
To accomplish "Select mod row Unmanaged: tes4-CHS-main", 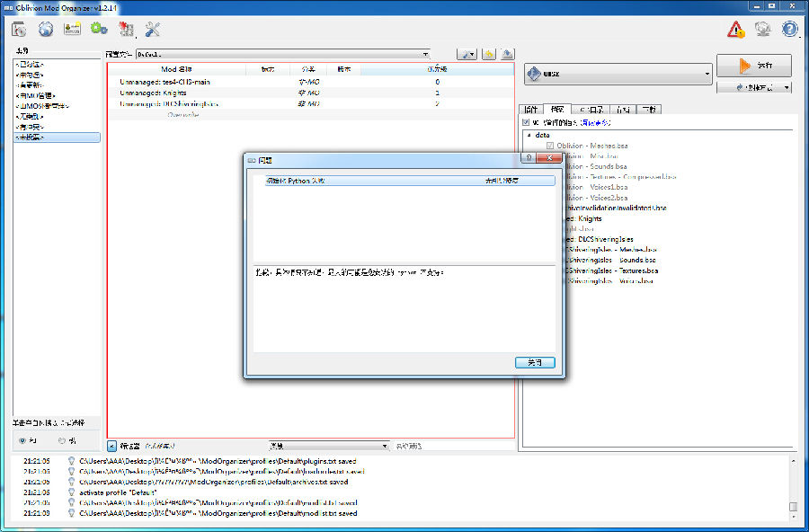I will click(311, 82).
